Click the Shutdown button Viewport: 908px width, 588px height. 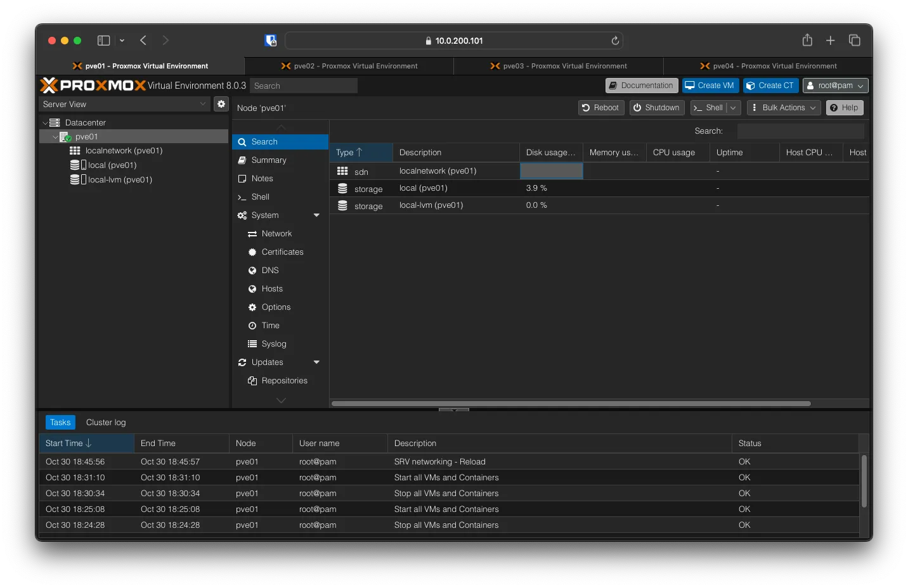(x=657, y=108)
